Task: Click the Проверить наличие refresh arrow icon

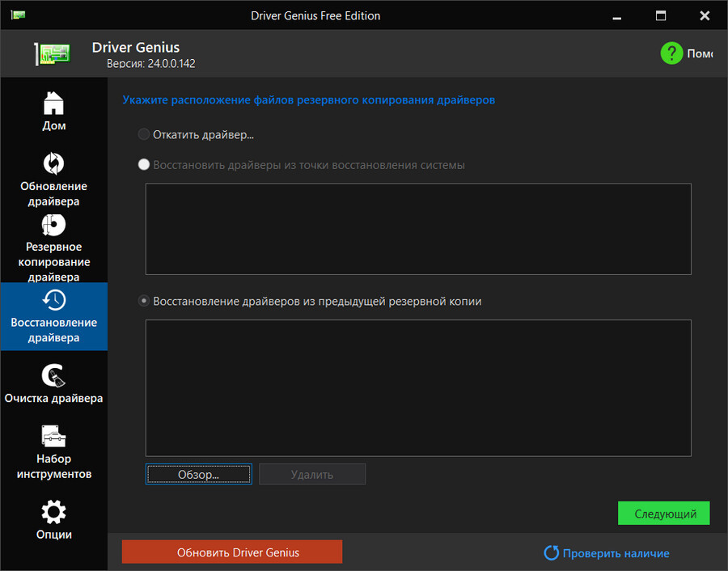Action: click(551, 552)
